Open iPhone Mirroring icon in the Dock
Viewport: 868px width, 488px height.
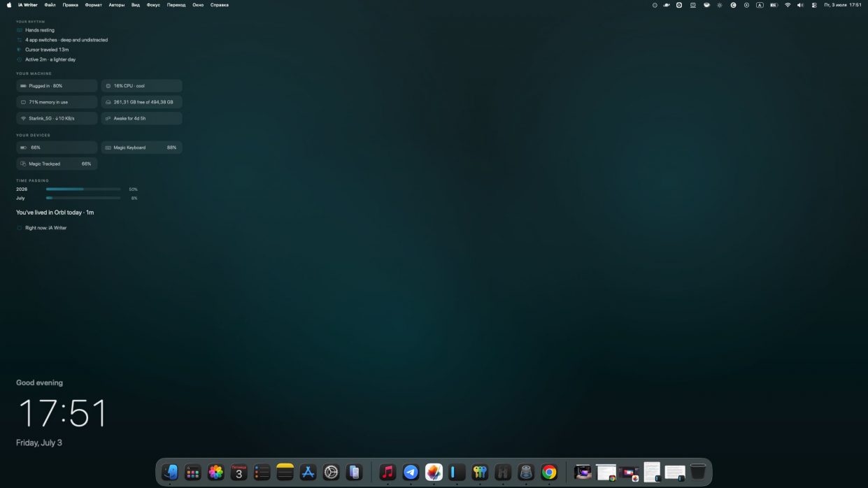pyautogui.click(x=355, y=473)
